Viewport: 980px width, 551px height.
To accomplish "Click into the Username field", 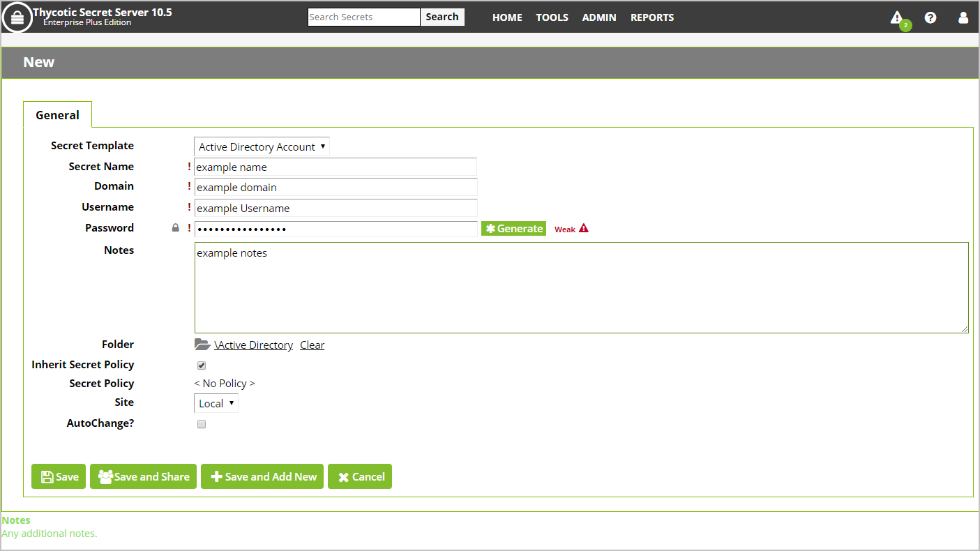I will 336,208.
